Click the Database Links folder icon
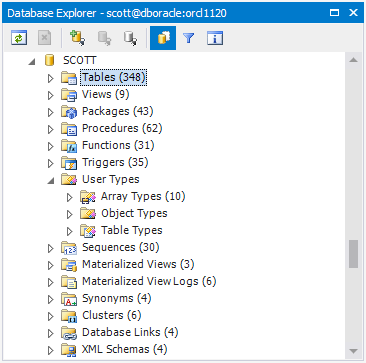The image size is (366, 363). 69,333
